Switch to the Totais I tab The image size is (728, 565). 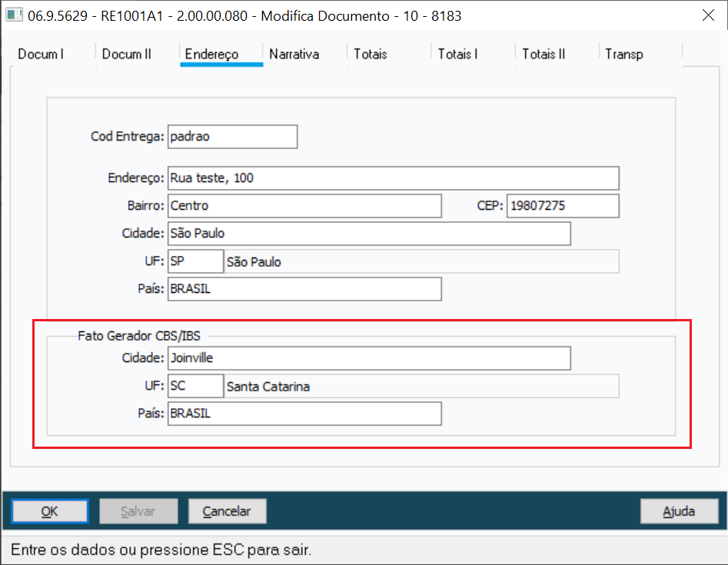(457, 55)
